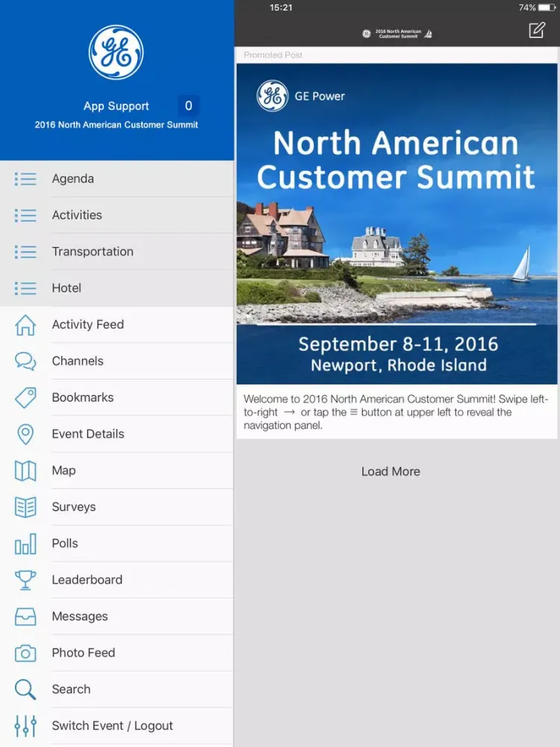This screenshot has height=747, width=560.
Task: Tap the Search magnifying glass icon
Action: click(x=25, y=689)
